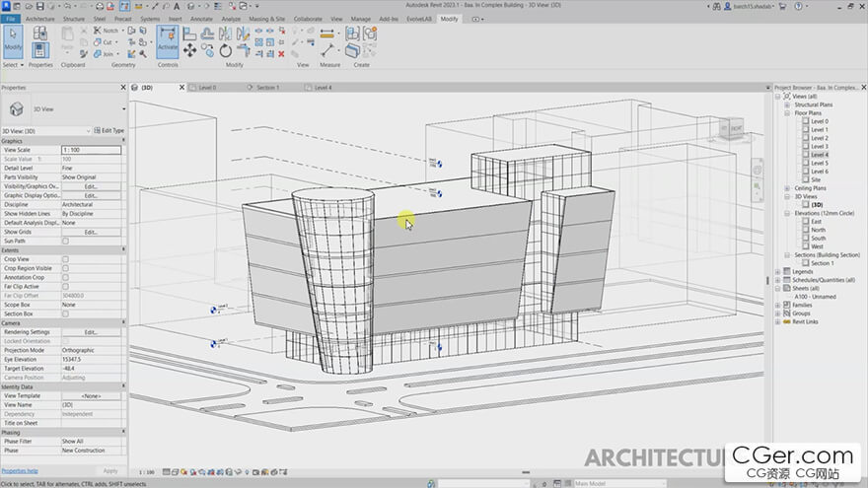This screenshot has height=488, width=868.
Task: Select the Offset tool
Action: [207, 34]
